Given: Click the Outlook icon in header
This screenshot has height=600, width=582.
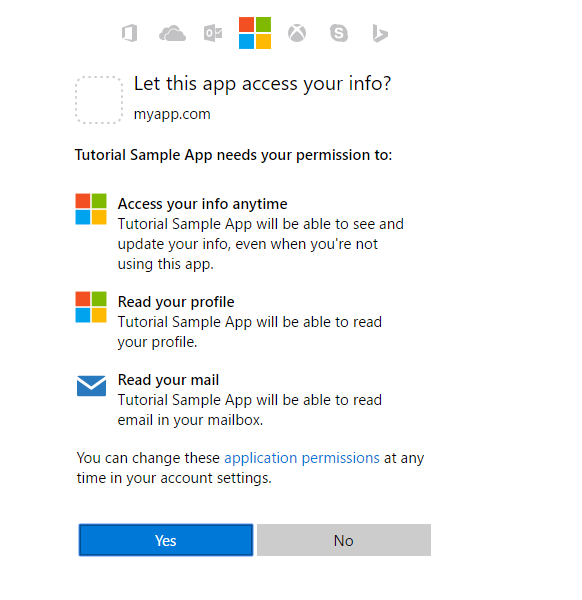Looking at the screenshot, I should (213, 33).
